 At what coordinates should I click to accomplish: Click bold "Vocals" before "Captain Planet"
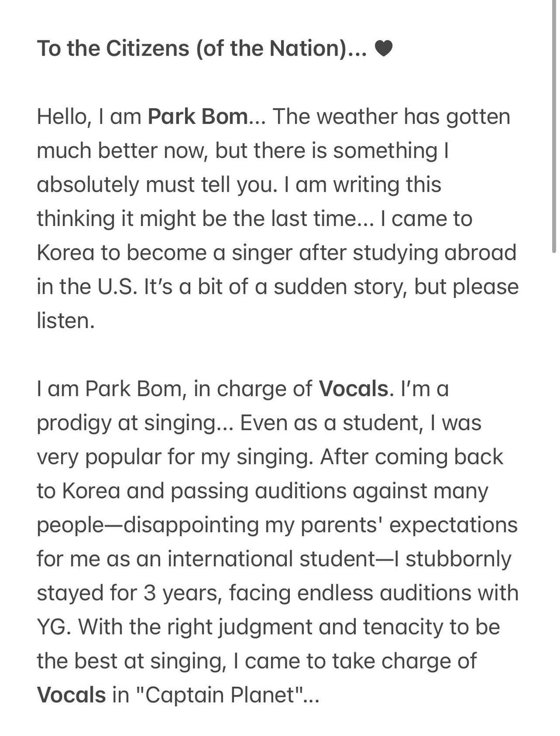point(72,695)
